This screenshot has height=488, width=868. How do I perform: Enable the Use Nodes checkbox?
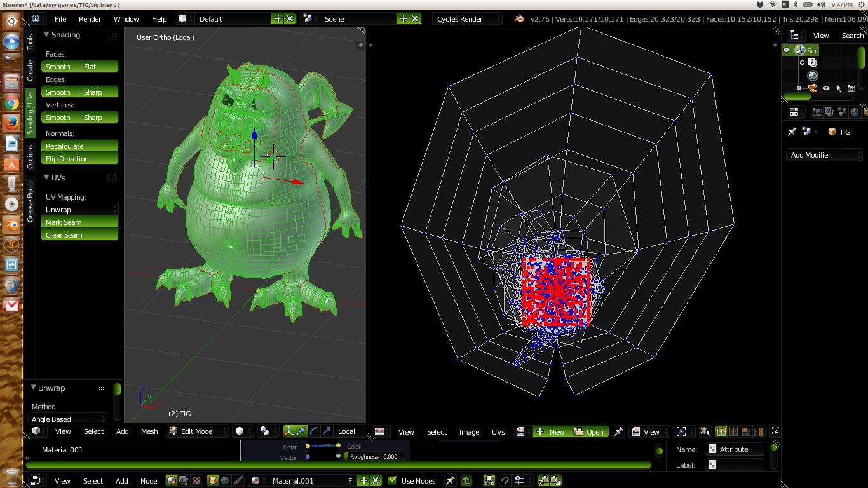[x=392, y=480]
